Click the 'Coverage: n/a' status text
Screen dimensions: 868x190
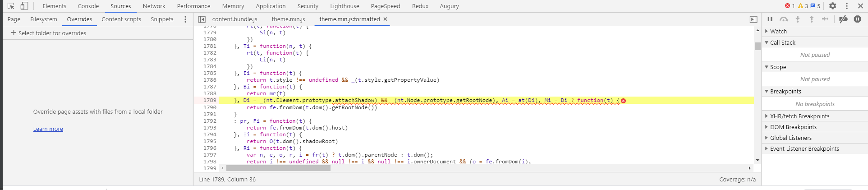click(x=737, y=179)
